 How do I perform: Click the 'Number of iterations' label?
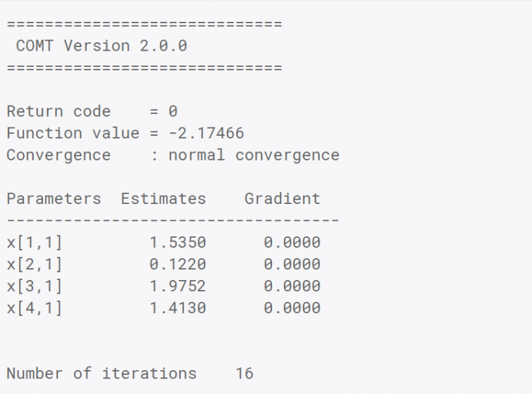coord(101,374)
